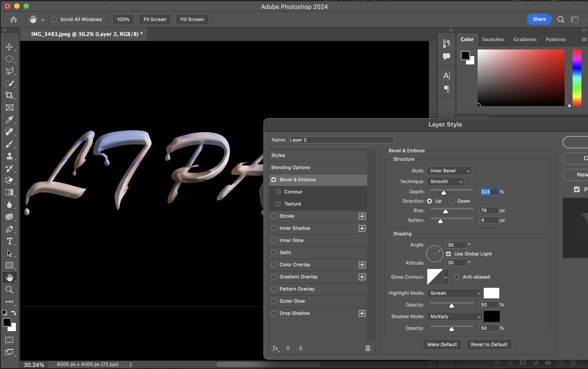Screen dimensions: 588x369
Task: Select the Down direction radio button
Action: pos(451,201)
